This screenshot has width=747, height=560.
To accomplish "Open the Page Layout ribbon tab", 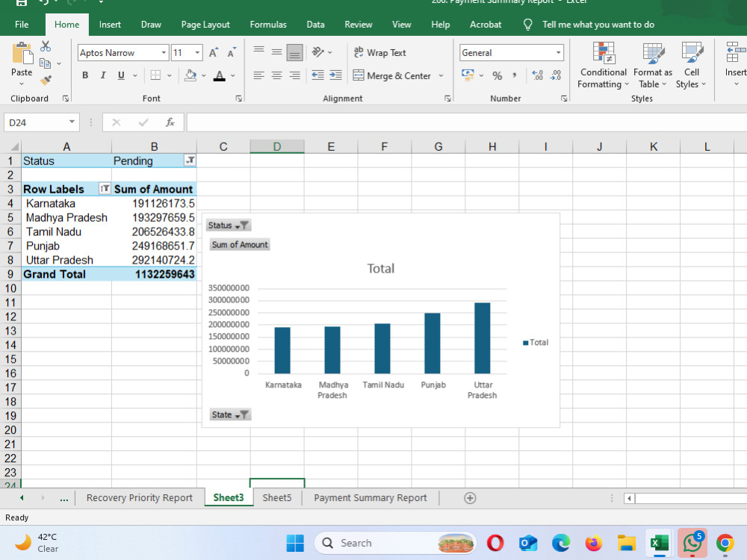I will (205, 25).
